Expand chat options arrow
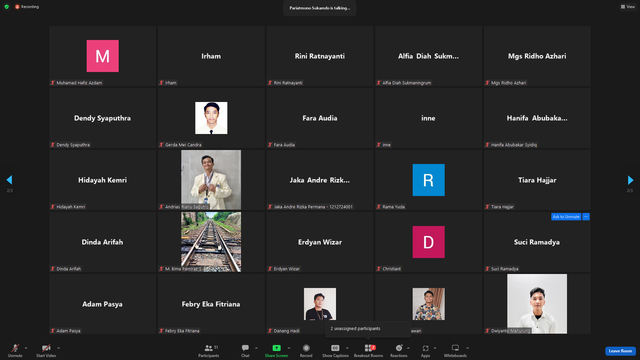The width and height of the screenshot is (640, 360). pos(256,348)
